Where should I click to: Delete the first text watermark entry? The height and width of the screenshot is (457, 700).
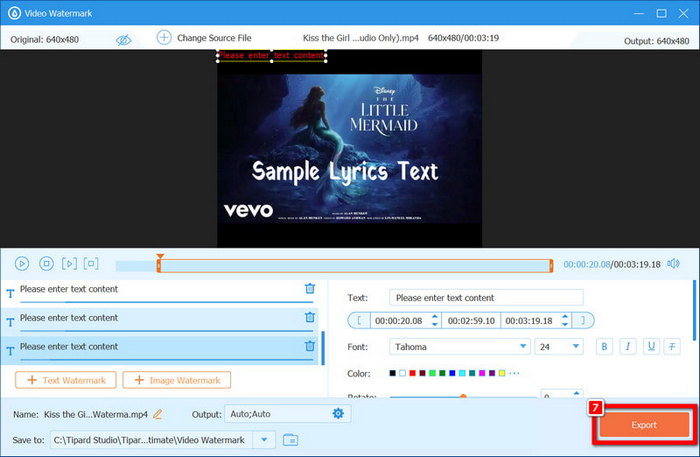click(310, 289)
